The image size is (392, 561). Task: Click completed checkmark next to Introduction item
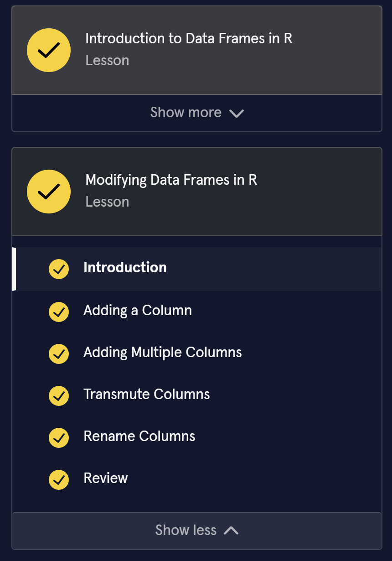click(59, 269)
